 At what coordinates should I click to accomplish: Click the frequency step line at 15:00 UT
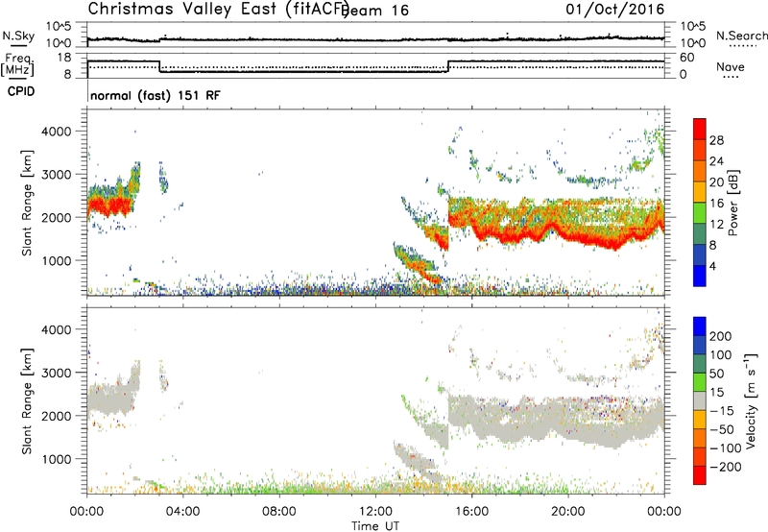coord(448,66)
